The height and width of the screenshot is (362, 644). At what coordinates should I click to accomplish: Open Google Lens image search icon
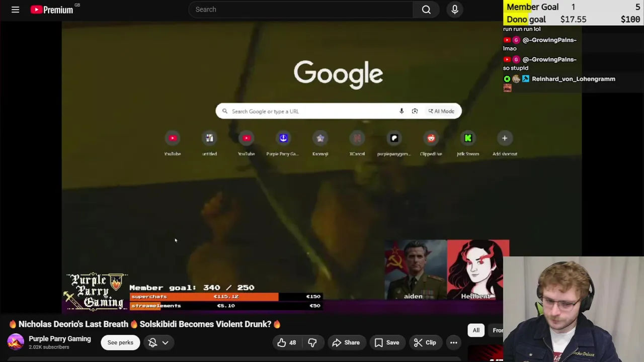click(415, 111)
